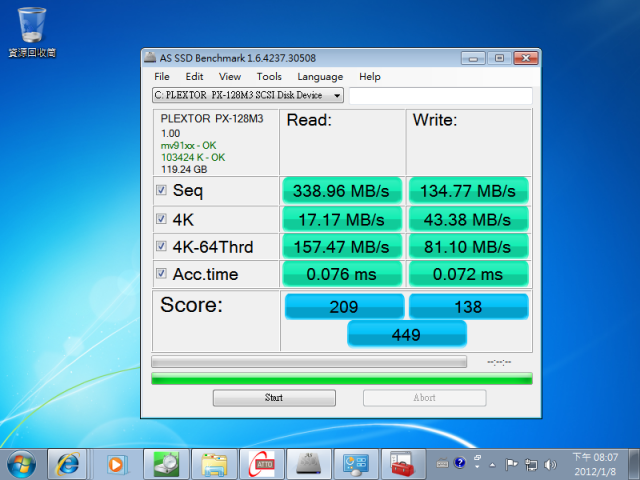Click the green overall progress bar
Viewport: 640px width, 480px height.
(342, 378)
